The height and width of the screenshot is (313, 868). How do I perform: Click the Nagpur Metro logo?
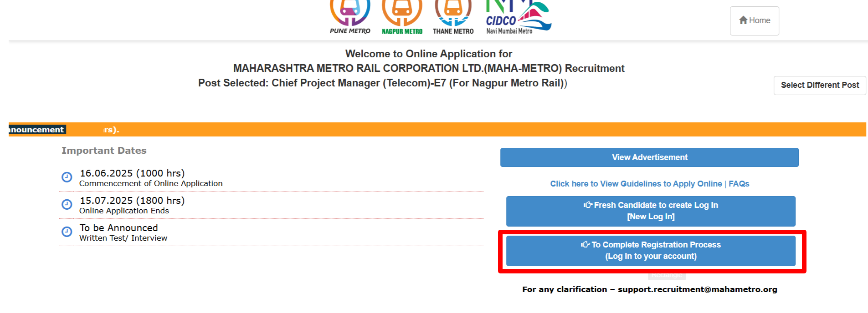tap(402, 16)
